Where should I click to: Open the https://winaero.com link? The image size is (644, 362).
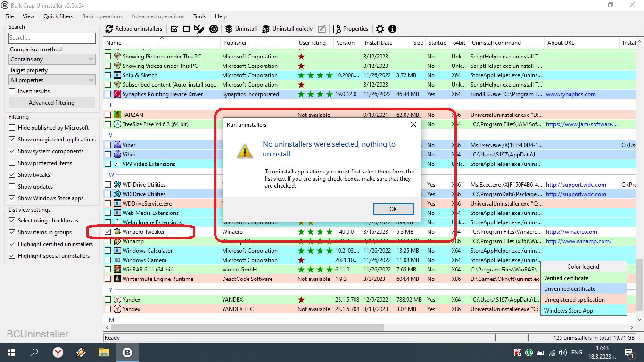(571, 232)
